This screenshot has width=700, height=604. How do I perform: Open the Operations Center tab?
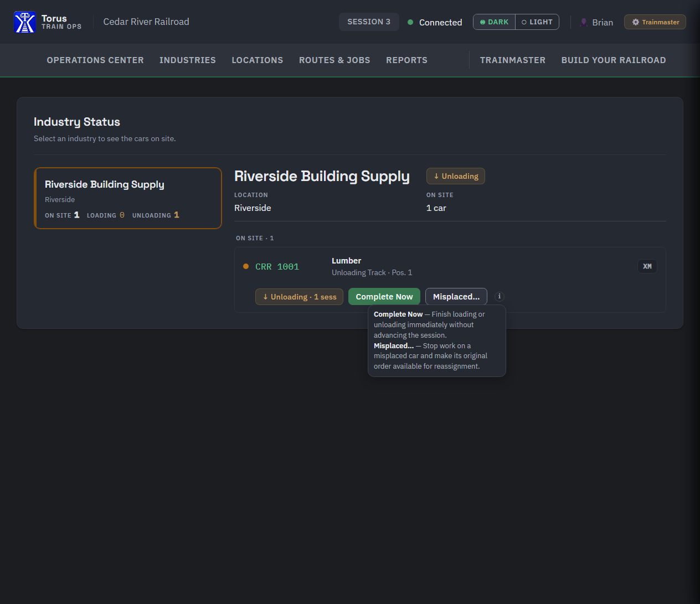pyautogui.click(x=95, y=60)
